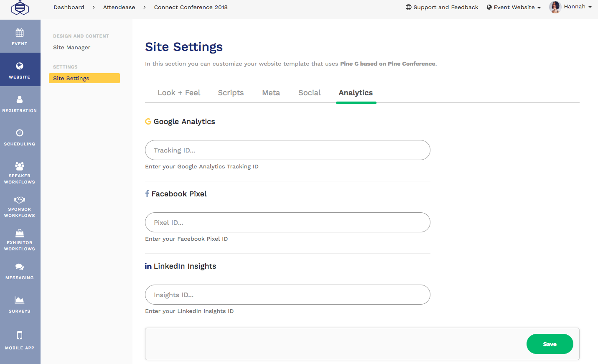This screenshot has width=598, height=364.
Task: Open Support and Feedback link
Action: pyautogui.click(x=442, y=8)
